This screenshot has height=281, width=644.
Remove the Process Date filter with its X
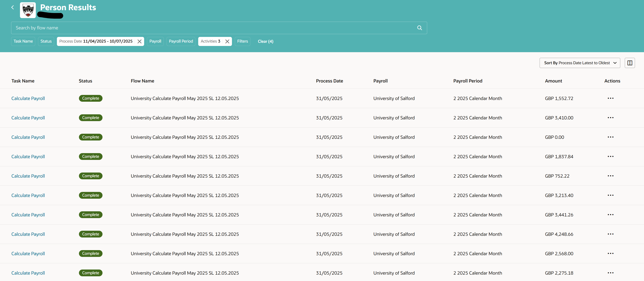click(139, 41)
